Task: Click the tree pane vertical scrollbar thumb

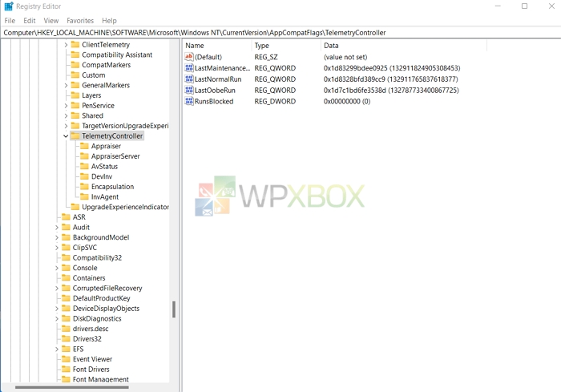Action: (174, 309)
